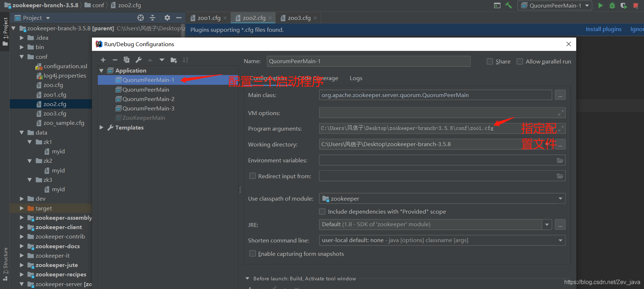Close the Run/Debug Configurations dialog

click(x=569, y=44)
